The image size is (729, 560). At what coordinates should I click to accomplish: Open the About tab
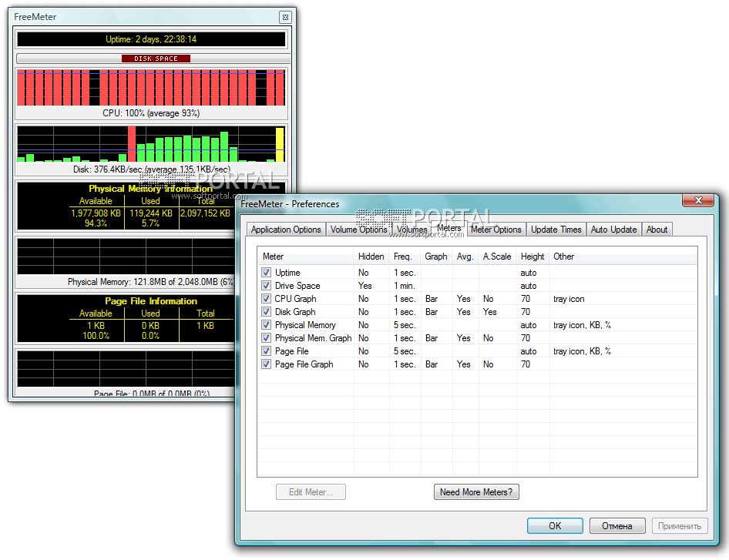(657, 230)
